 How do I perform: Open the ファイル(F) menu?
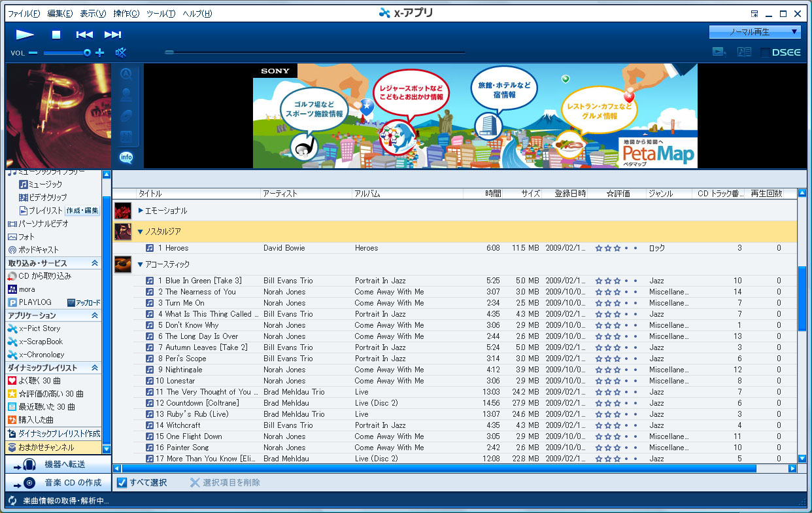click(24, 14)
